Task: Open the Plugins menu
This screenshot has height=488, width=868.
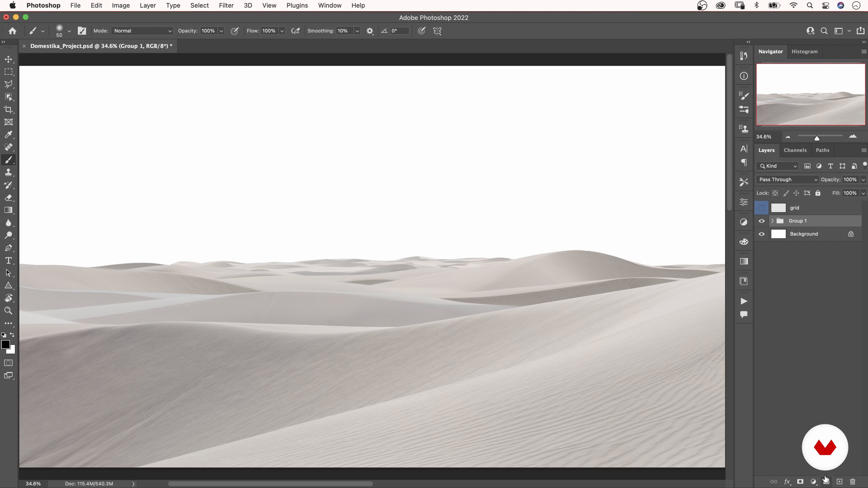Action: pyautogui.click(x=297, y=5)
